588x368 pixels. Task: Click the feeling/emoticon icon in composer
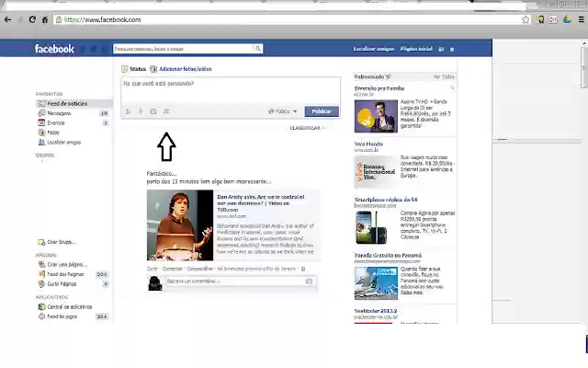pyautogui.click(x=166, y=111)
